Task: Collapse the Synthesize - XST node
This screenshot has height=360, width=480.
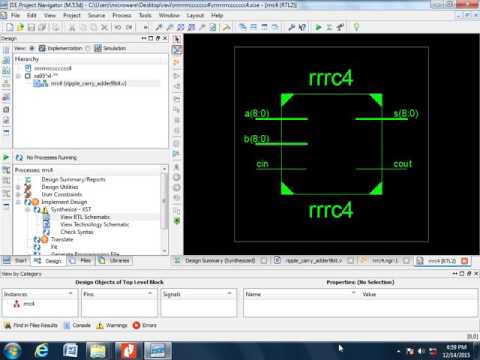Action: pyautogui.click(x=28, y=210)
